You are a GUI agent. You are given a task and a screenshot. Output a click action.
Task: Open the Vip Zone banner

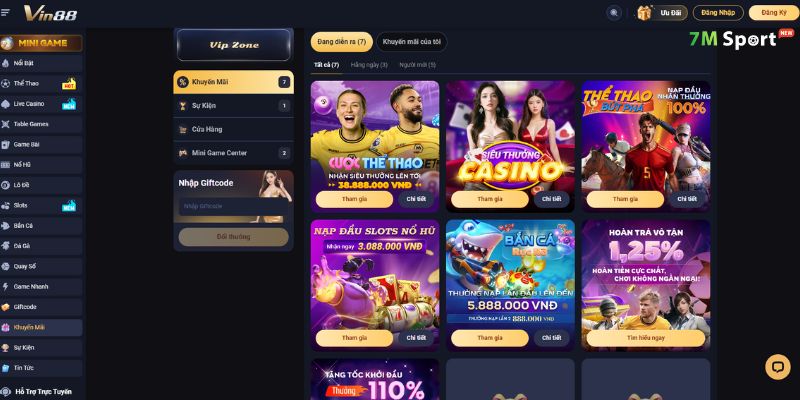point(234,45)
